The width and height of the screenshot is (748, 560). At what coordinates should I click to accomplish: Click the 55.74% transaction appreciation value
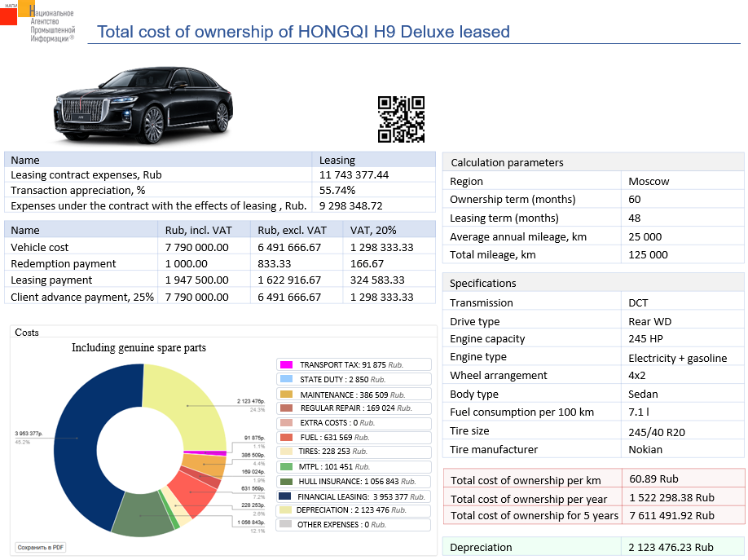coord(337,190)
